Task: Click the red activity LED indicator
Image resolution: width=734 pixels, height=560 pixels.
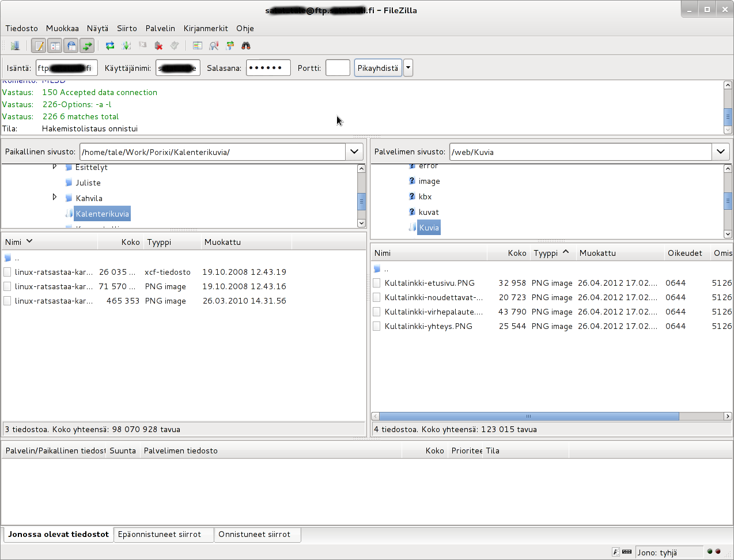Action: point(718,551)
